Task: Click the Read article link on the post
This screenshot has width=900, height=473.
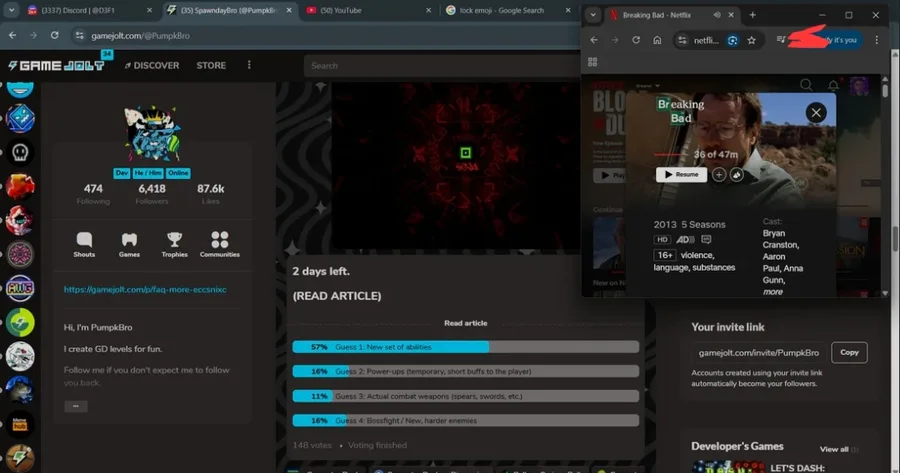Action: pos(465,323)
